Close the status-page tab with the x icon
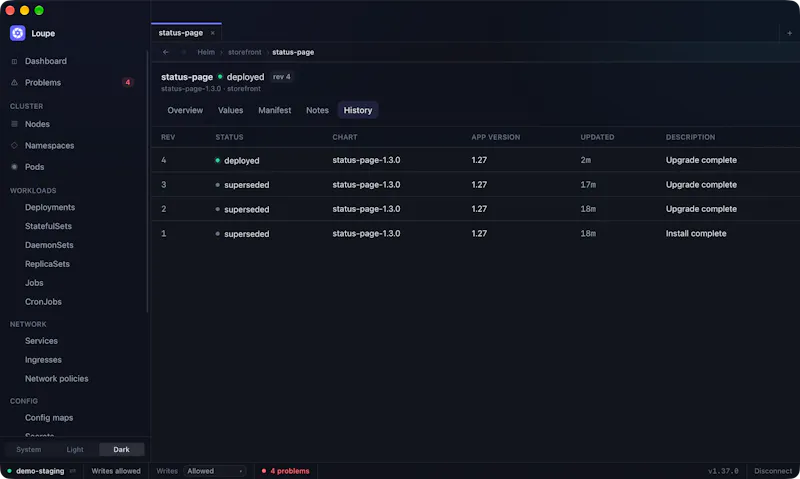Viewport: 800px width, 479px height. tap(213, 33)
